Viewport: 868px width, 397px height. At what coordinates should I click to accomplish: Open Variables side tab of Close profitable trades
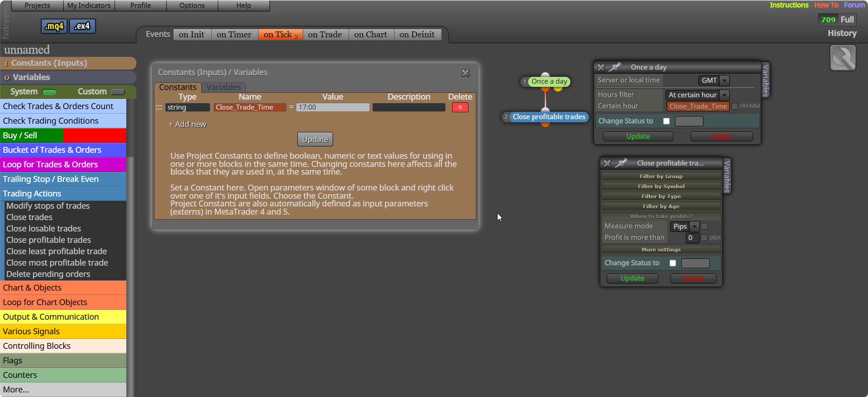point(727,176)
